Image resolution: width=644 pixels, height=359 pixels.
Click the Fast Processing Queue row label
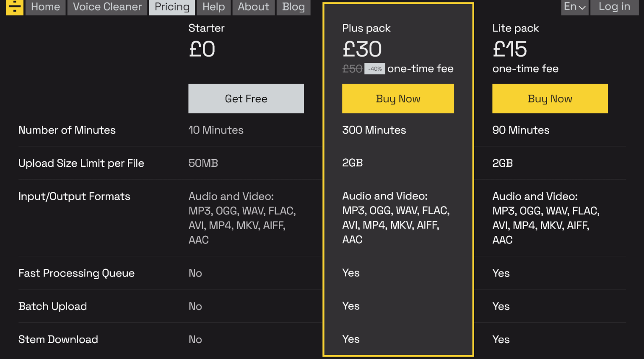(x=76, y=273)
